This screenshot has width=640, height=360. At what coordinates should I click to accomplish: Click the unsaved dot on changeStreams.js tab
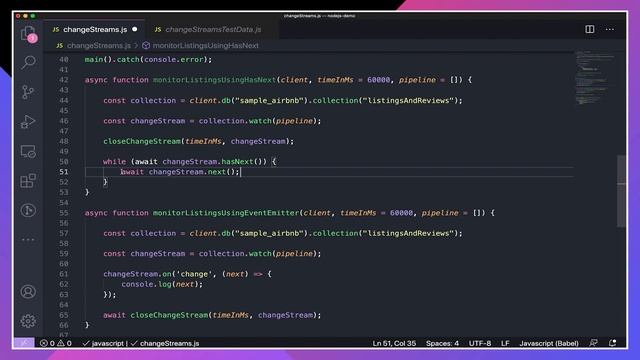[x=135, y=29]
